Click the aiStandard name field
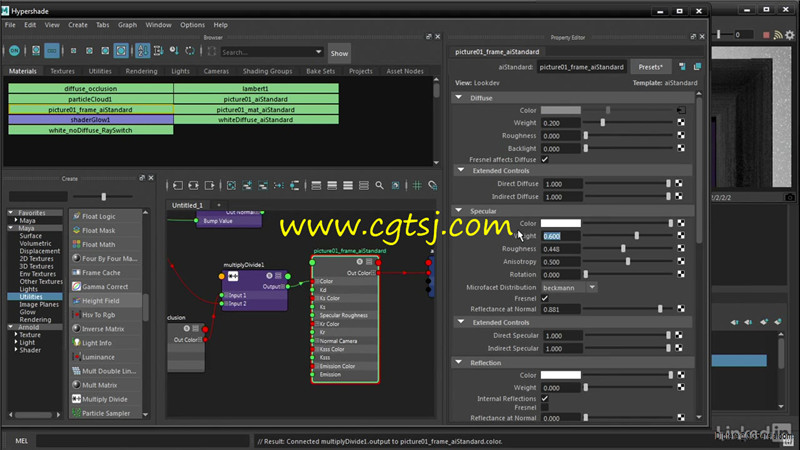 point(582,67)
